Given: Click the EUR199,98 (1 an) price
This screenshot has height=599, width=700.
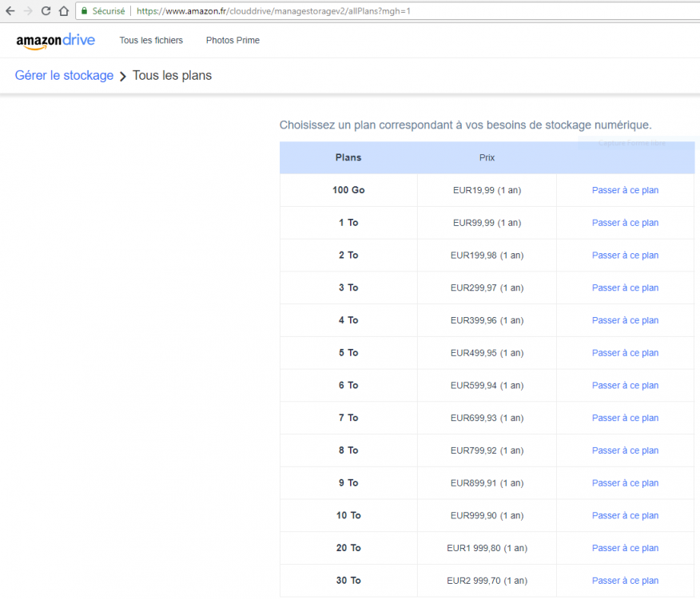Looking at the screenshot, I should click(x=487, y=256).
